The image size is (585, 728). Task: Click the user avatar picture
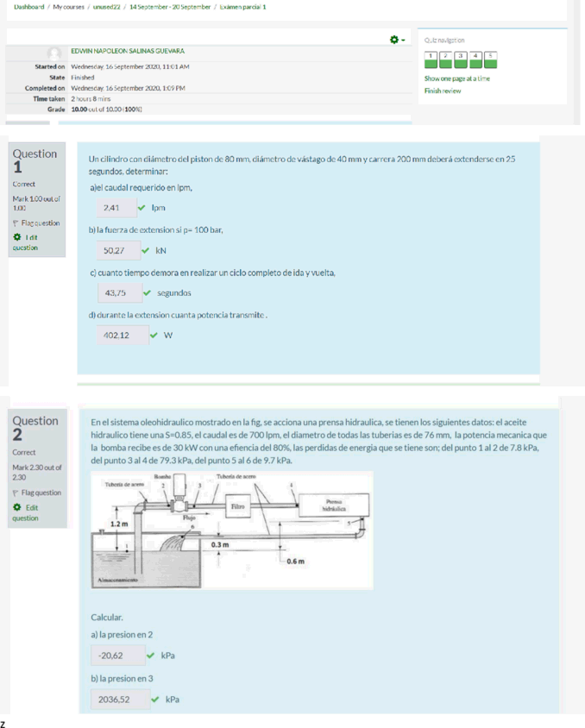[x=54, y=53]
